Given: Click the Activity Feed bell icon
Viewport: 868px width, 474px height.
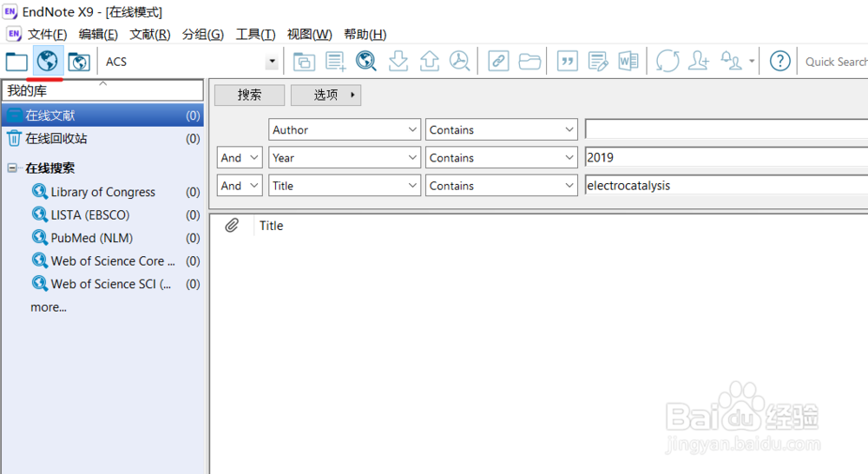Looking at the screenshot, I should 731,62.
